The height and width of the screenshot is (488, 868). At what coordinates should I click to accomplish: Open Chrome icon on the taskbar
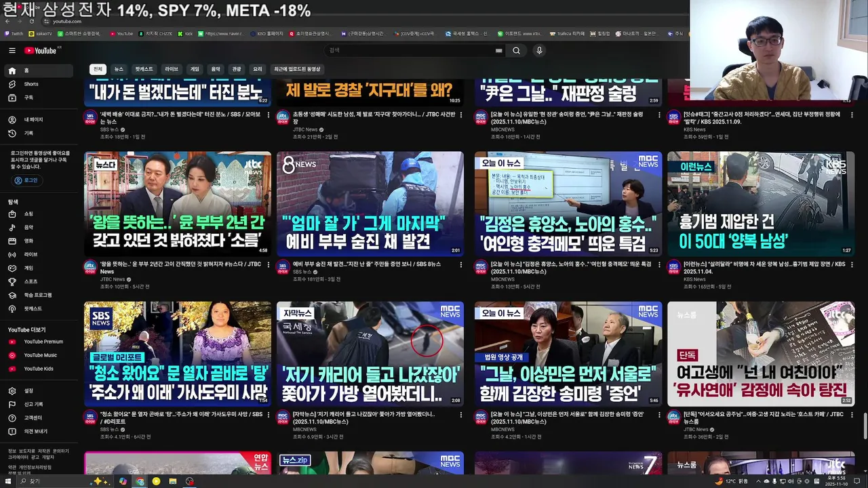(x=140, y=481)
